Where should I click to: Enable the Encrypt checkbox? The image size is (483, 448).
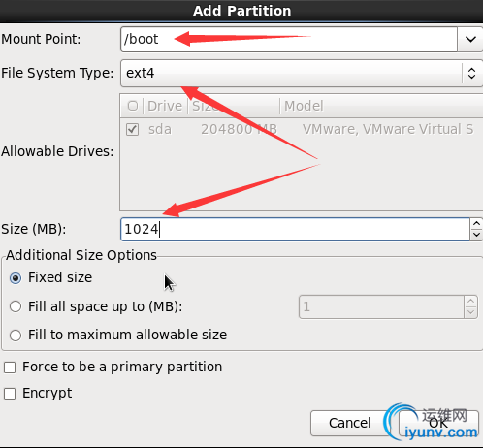pos(10,394)
